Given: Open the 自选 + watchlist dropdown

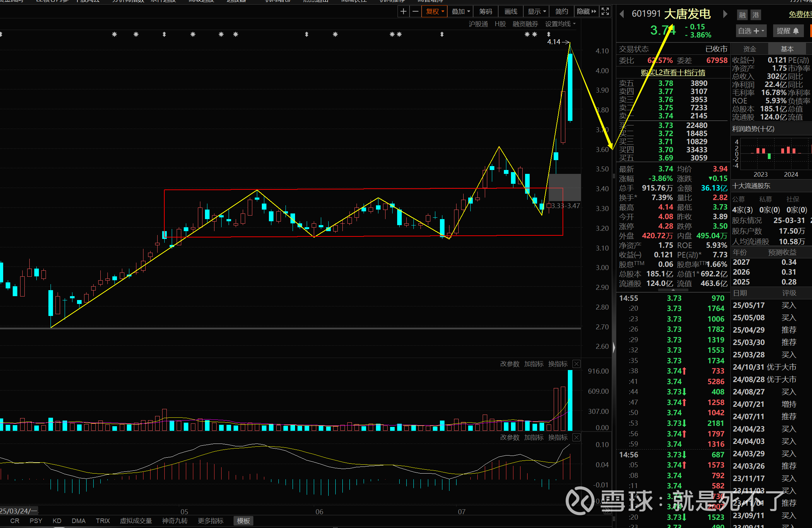Looking at the screenshot, I should (x=751, y=31).
